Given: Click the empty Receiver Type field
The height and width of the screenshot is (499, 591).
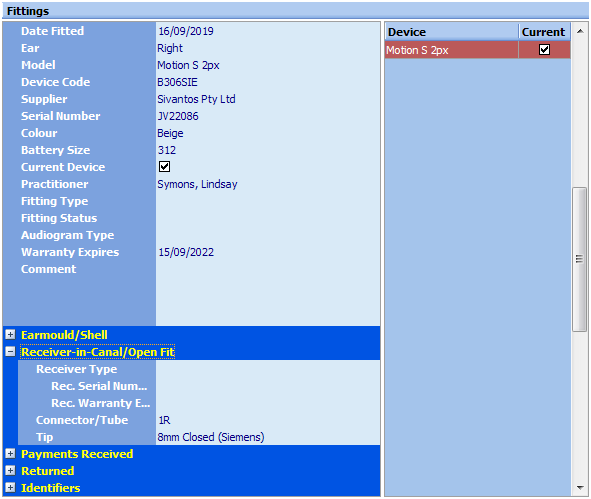Looking at the screenshot, I should 268,369.
